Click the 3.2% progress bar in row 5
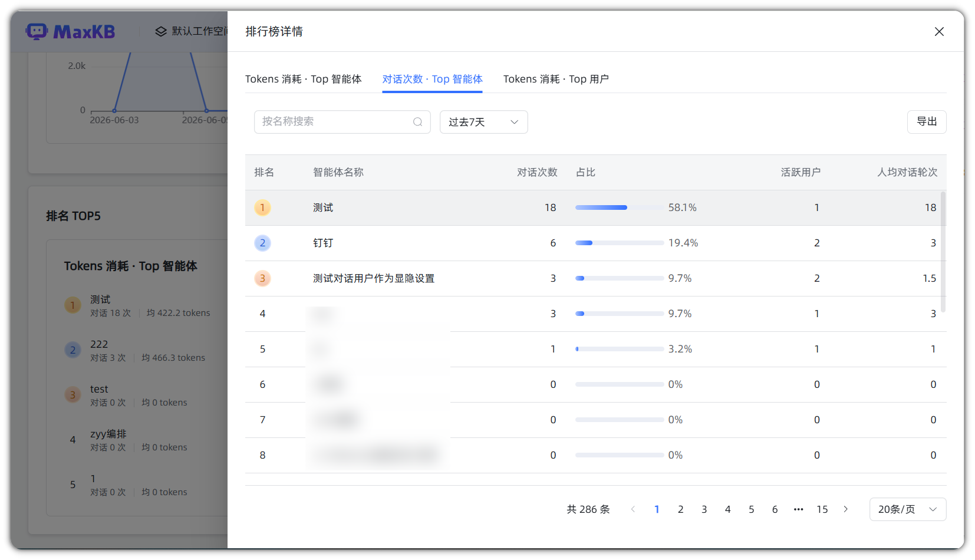Viewport: 975px width, 560px height. tap(619, 349)
